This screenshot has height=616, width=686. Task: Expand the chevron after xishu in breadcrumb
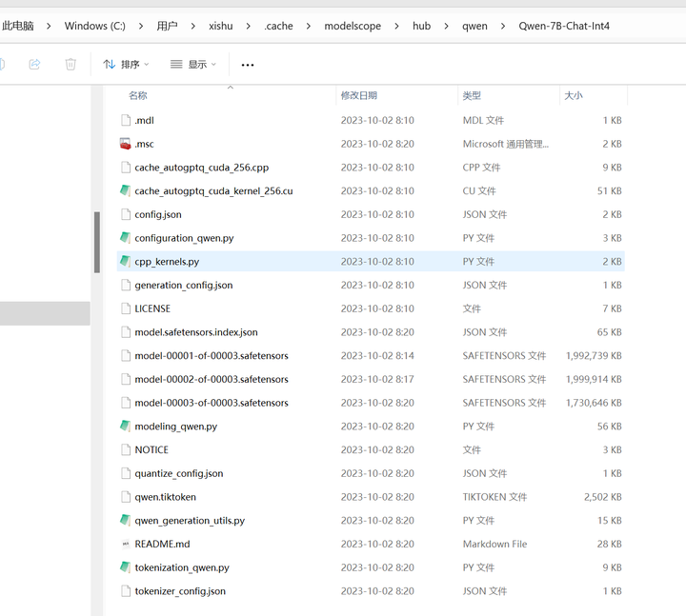(x=248, y=27)
